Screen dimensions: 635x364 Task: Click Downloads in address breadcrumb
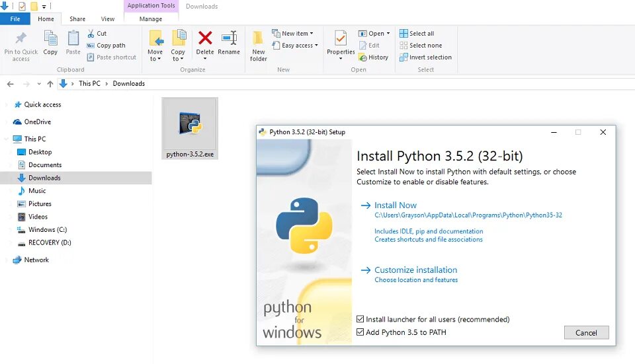129,83
